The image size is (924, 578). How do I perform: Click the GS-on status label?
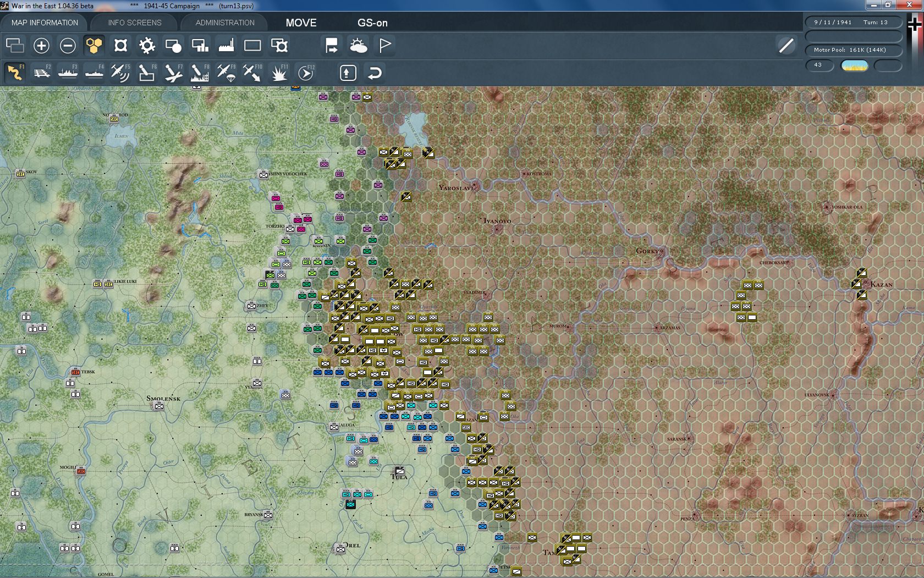click(x=372, y=23)
